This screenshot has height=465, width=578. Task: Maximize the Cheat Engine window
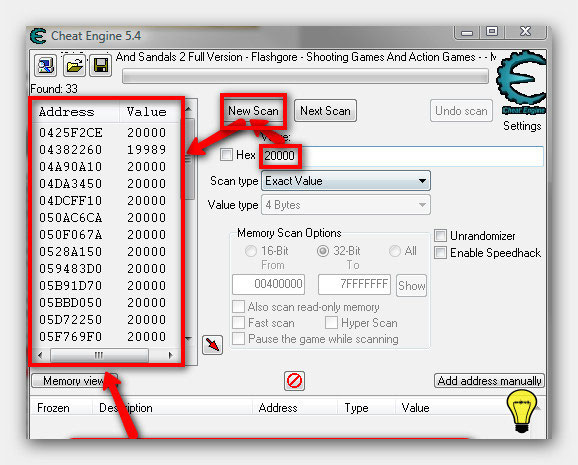[492, 32]
